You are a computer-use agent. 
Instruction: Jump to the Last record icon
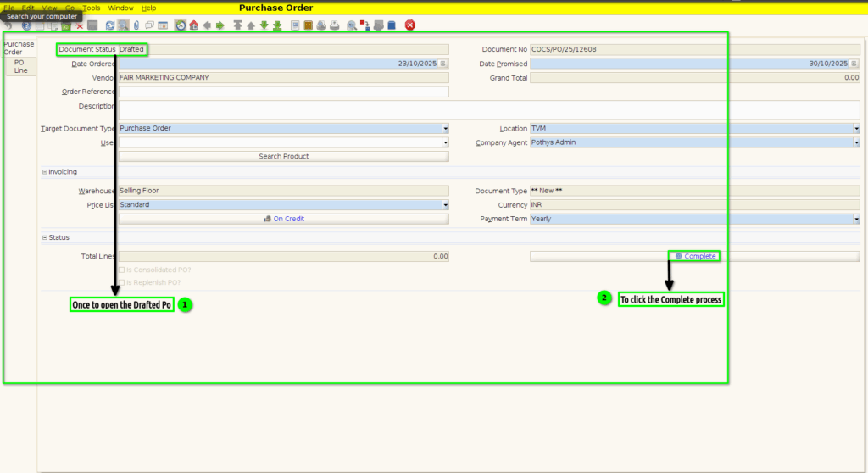[277, 25]
